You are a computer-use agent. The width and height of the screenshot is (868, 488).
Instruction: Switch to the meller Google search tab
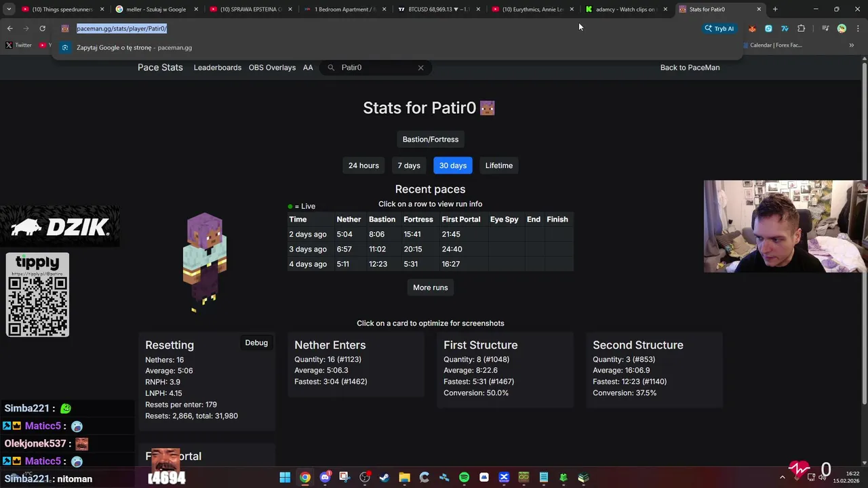pos(157,9)
